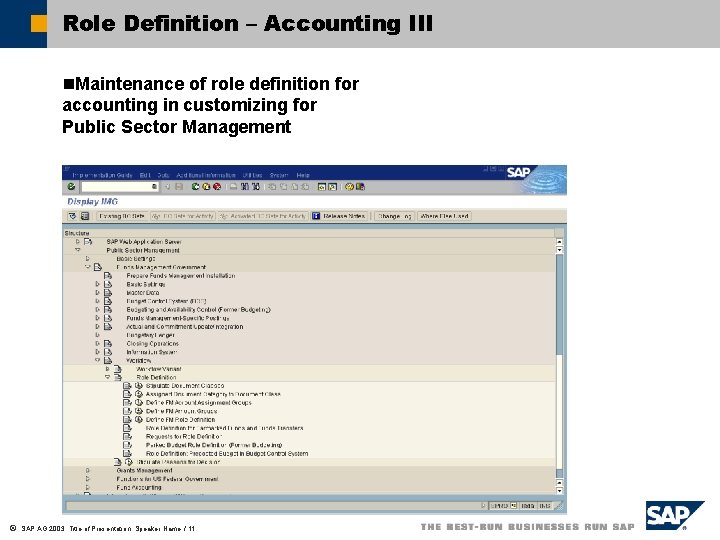720x540 pixels.
Task: Click the Find binoculars icon
Action: (245, 186)
